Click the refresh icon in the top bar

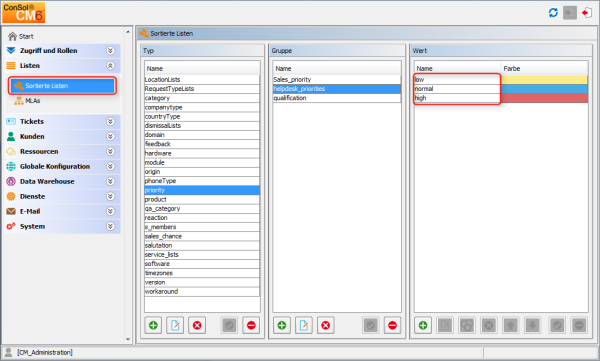553,13
